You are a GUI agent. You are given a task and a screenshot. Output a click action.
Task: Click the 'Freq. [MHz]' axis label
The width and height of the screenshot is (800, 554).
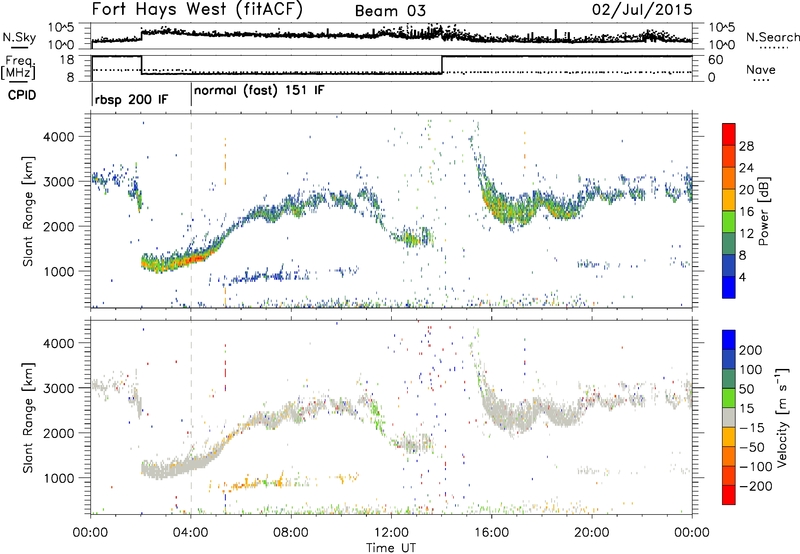(x=18, y=68)
